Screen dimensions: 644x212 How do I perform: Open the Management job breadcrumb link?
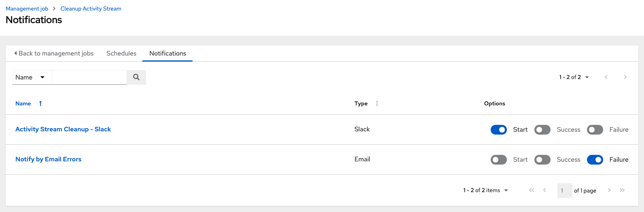[x=27, y=9]
